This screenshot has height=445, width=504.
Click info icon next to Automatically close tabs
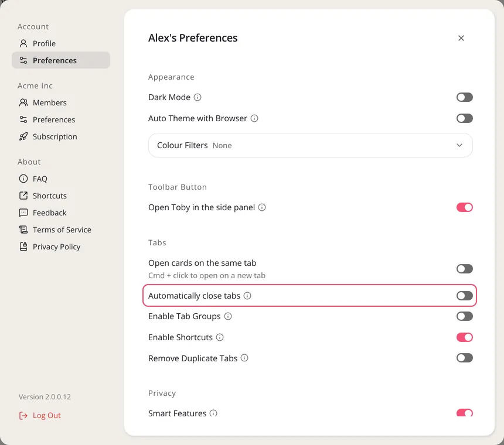[x=247, y=296]
